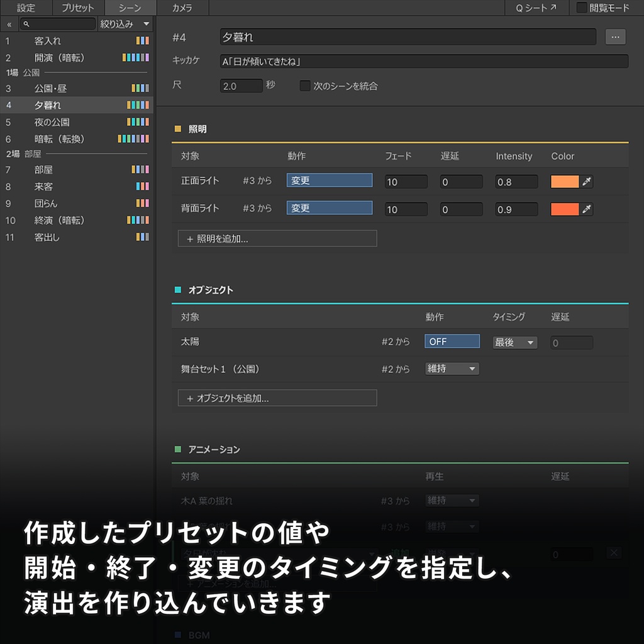Open OFF action field for 太陽
The width and height of the screenshot is (644, 644).
click(x=452, y=341)
